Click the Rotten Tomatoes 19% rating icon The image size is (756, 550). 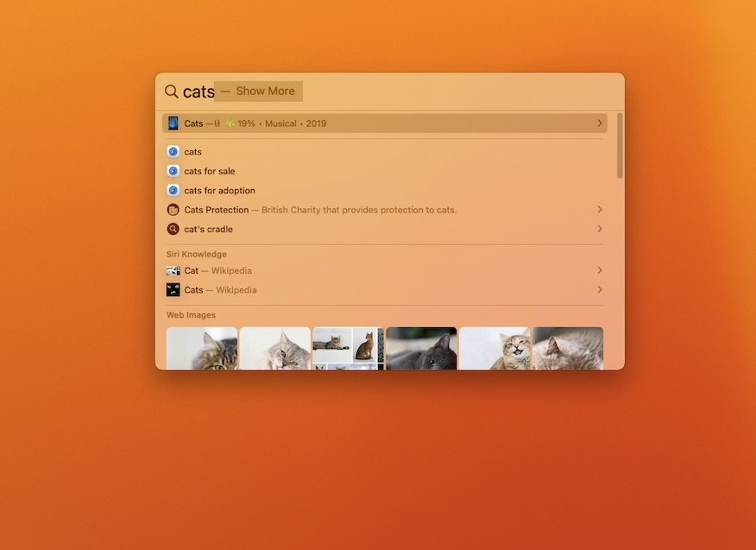230,123
